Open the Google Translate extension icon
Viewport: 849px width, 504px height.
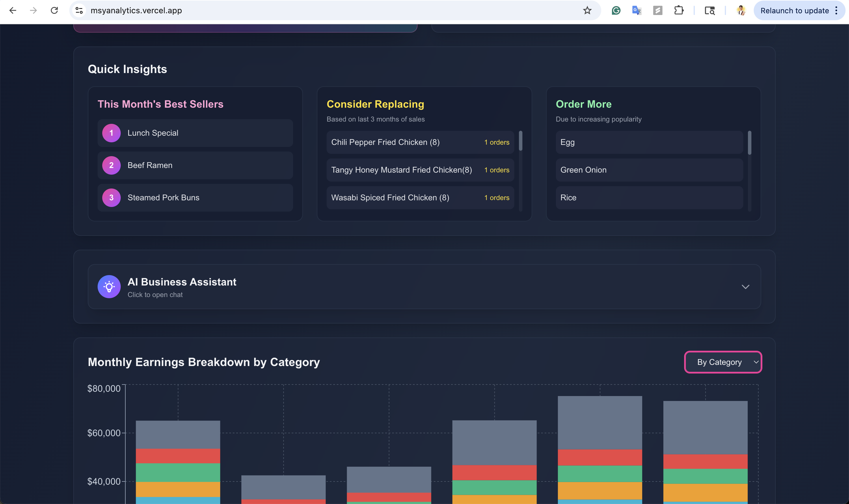pyautogui.click(x=637, y=10)
